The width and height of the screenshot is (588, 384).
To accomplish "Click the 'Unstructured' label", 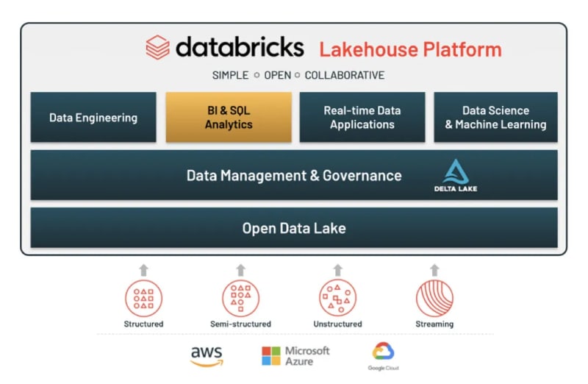I will [x=338, y=324].
